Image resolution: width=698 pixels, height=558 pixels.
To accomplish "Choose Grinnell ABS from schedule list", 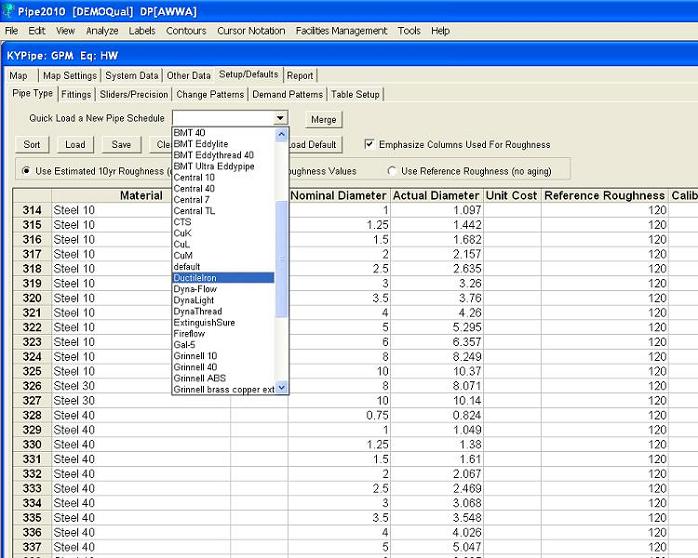I will (223, 378).
